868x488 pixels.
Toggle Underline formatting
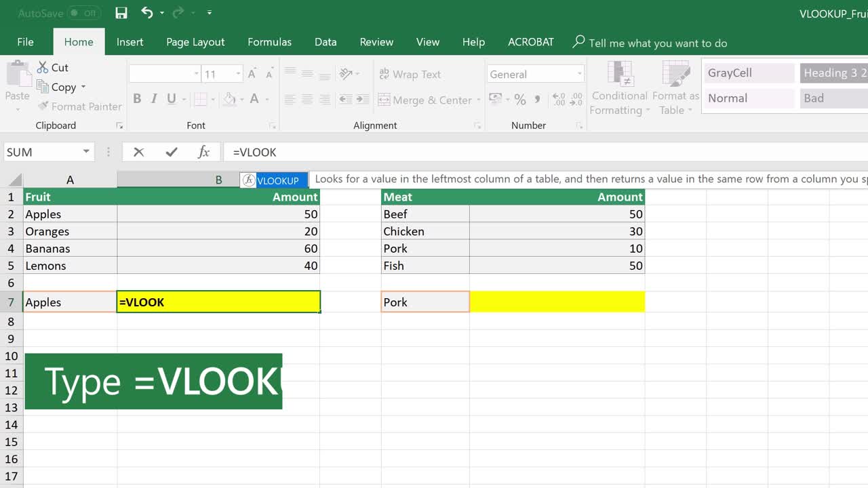[171, 99]
